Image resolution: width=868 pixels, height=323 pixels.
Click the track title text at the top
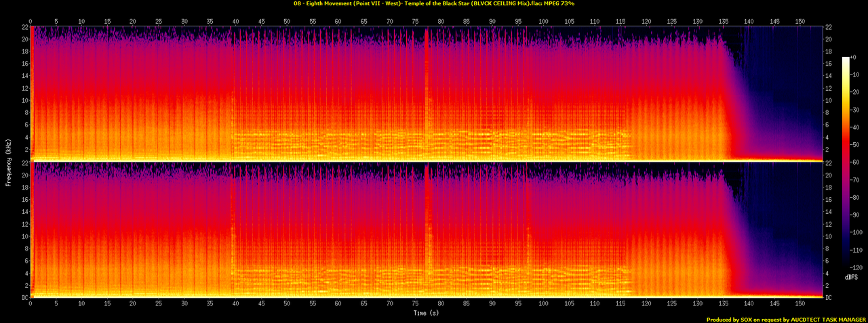coord(434,3)
